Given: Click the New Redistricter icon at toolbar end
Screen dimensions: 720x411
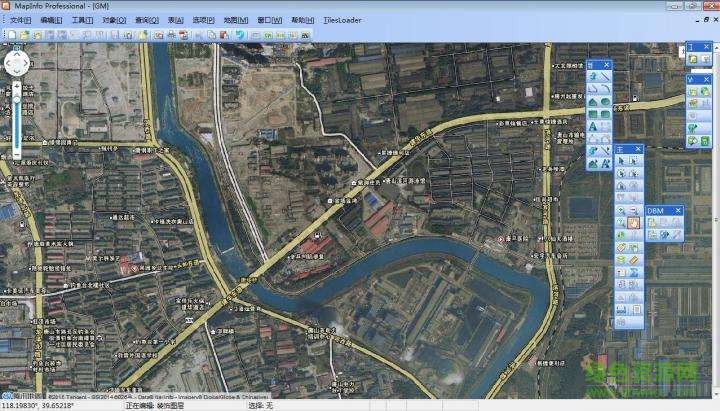Looking at the screenshot, I should click(x=305, y=35).
